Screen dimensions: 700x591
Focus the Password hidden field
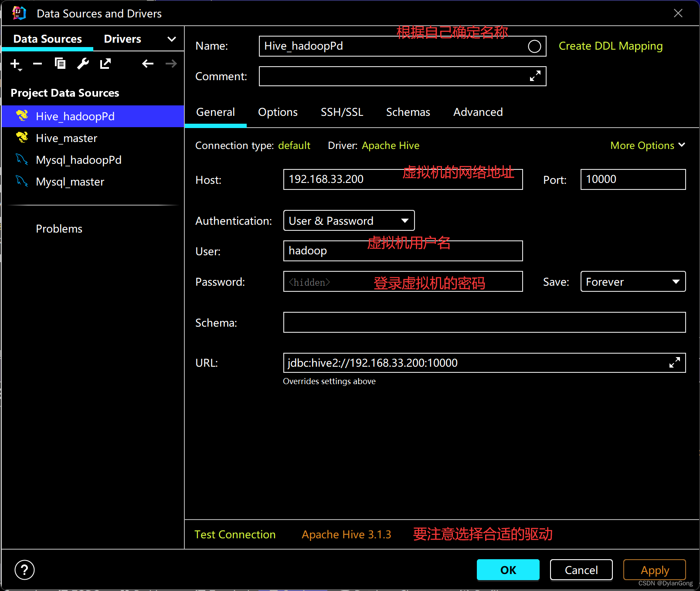[x=403, y=281]
